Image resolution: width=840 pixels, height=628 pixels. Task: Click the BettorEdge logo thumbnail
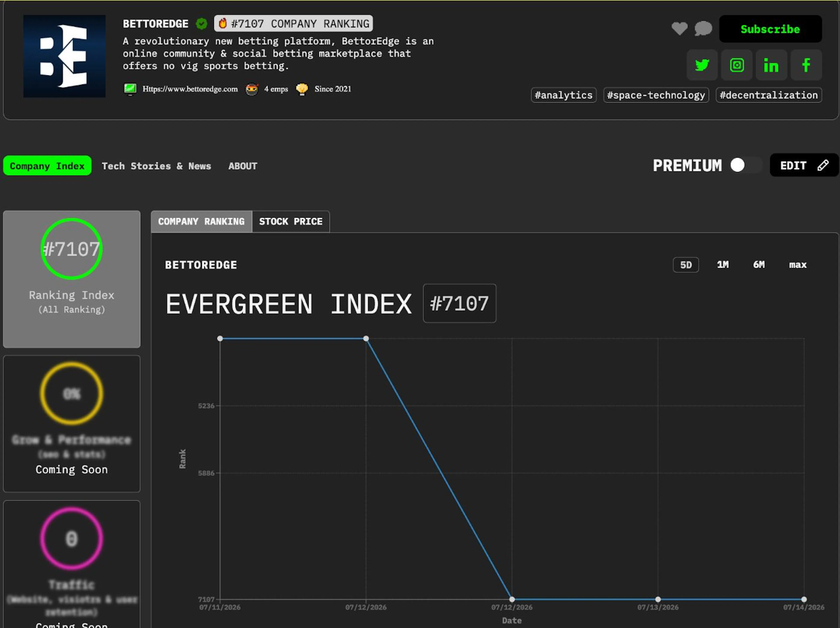click(65, 56)
